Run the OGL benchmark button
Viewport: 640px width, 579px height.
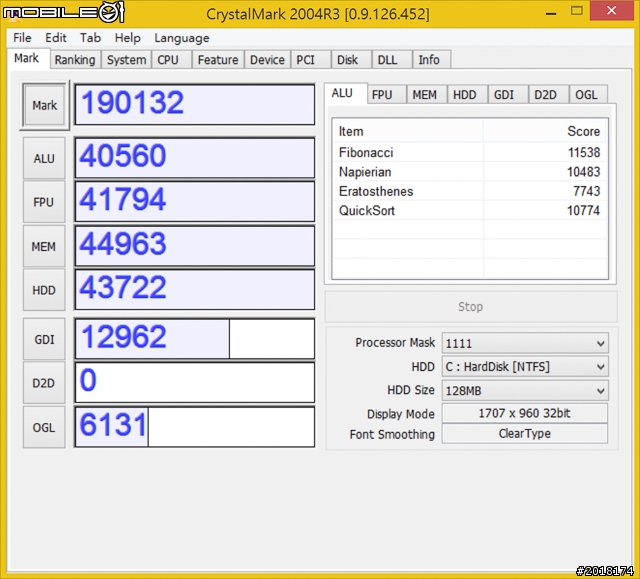click(44, 427)
